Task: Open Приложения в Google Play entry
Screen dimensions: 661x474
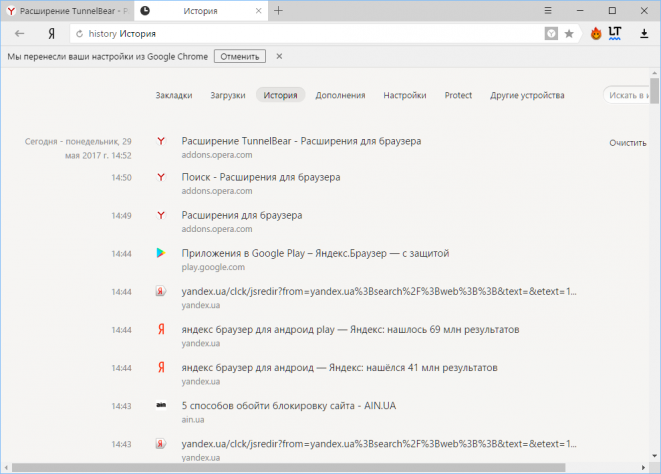Action: coord(315,253)
